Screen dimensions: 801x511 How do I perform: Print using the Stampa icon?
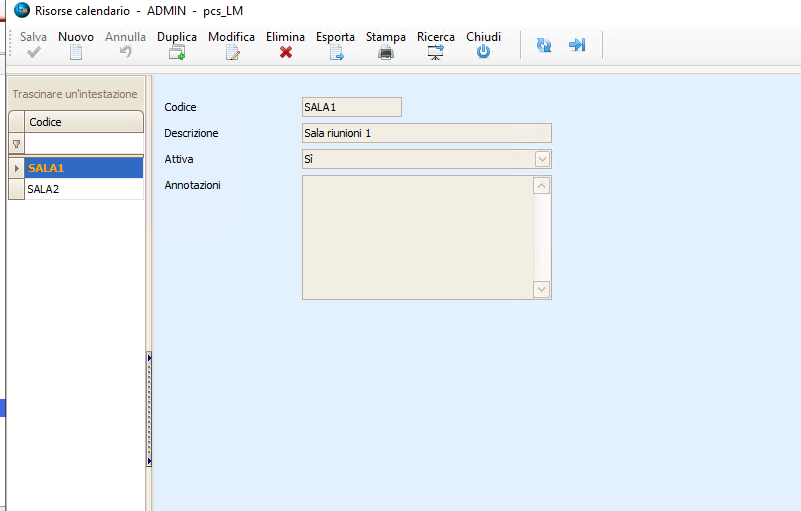(x=385, y=52)
